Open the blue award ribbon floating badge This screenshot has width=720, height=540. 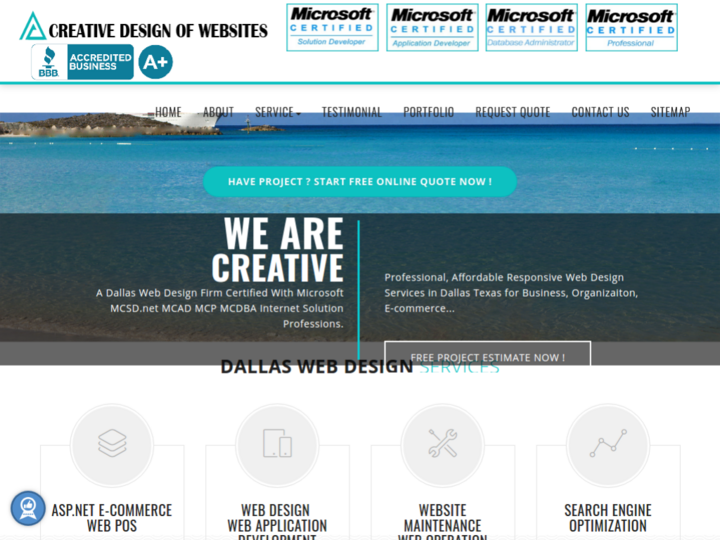click(28, 508)
